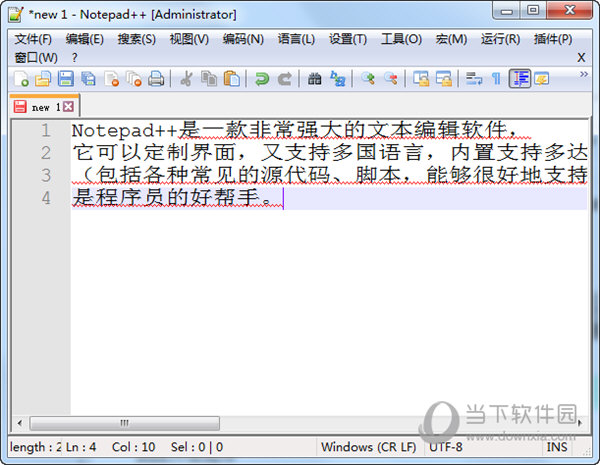Open the 设置(T) menu

348,39
